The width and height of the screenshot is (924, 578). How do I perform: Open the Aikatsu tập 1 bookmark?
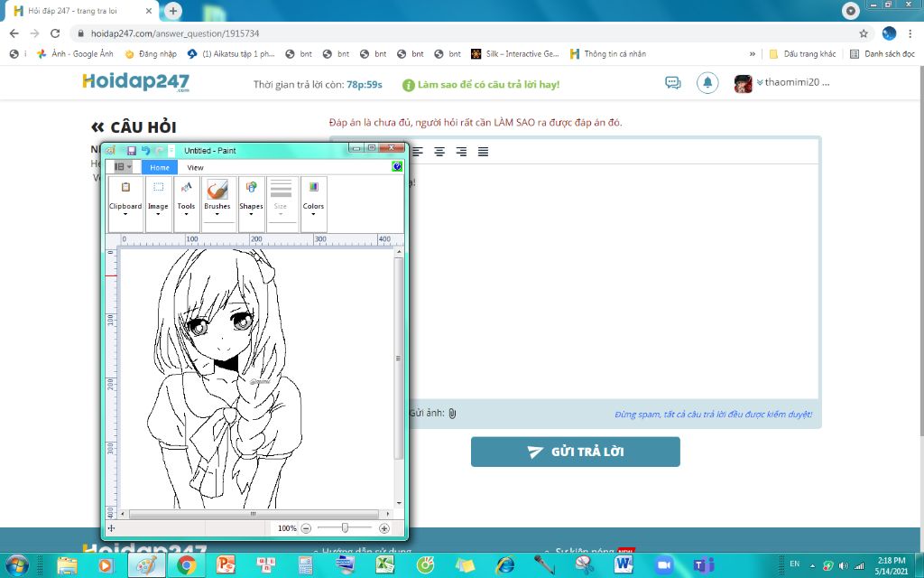click(231, 53)
